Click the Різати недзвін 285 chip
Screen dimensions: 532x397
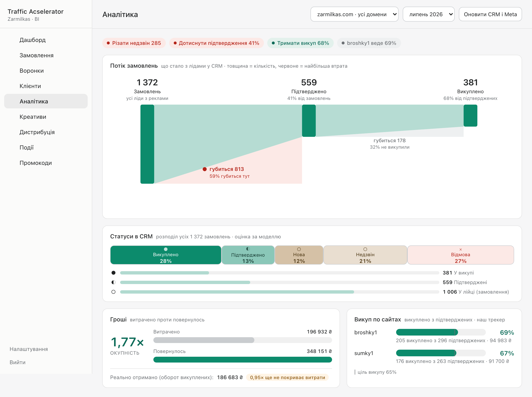point(134,43)
